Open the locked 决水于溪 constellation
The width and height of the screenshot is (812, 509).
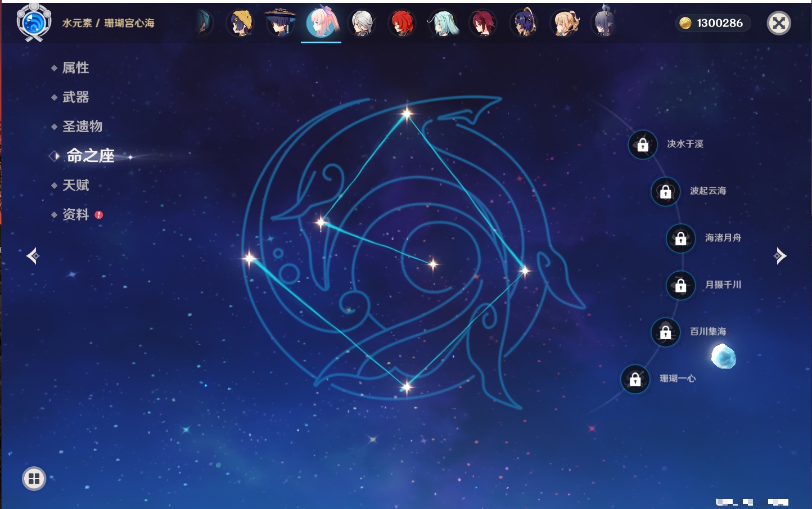point(643,145)
